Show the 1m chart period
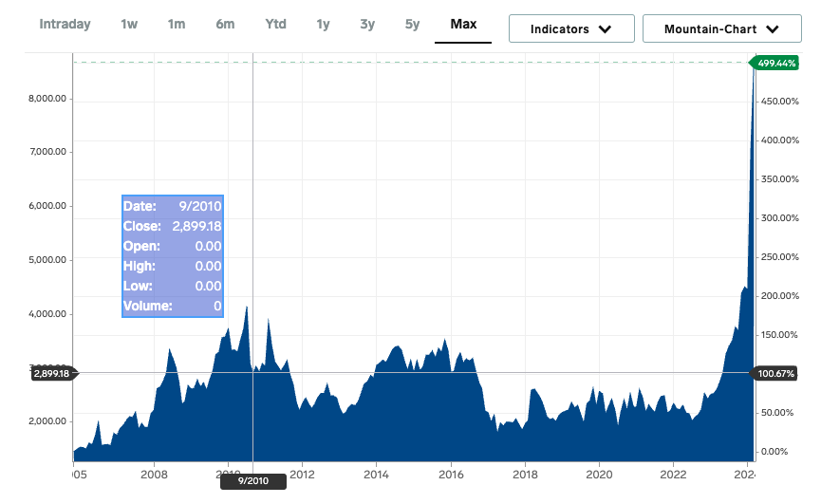Image resolution: width=821 pixels, height=504 pixels. (x=177, y=24)
